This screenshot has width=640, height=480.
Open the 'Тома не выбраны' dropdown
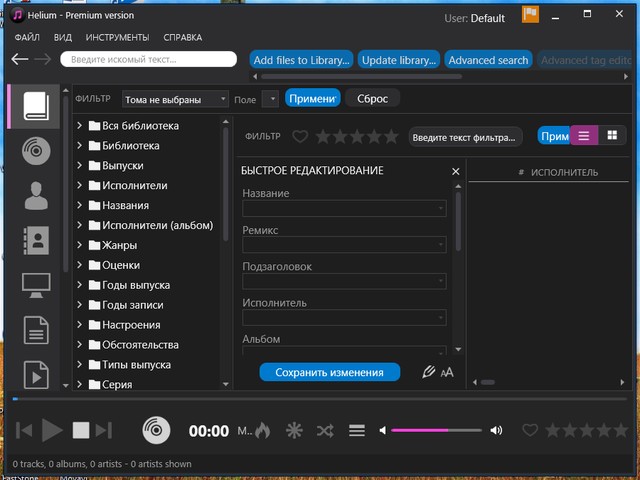(x=176, y=99)
